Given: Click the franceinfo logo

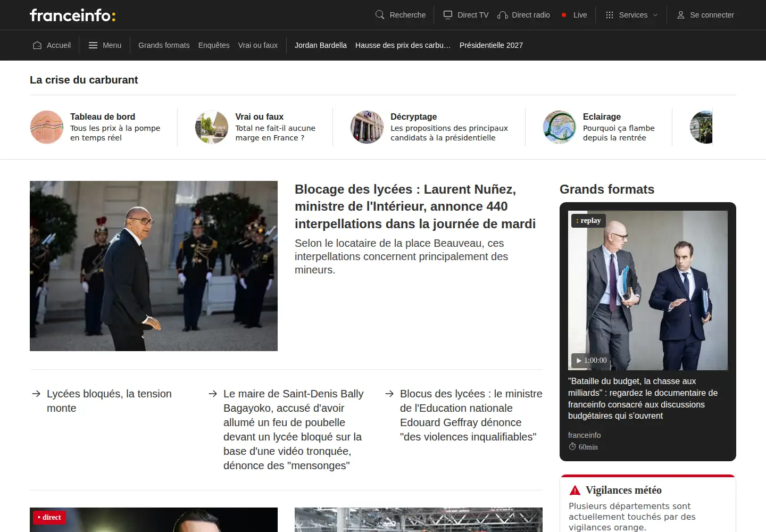Looking at the screenshot, I should pyautogui.click(x=72, y=15).
